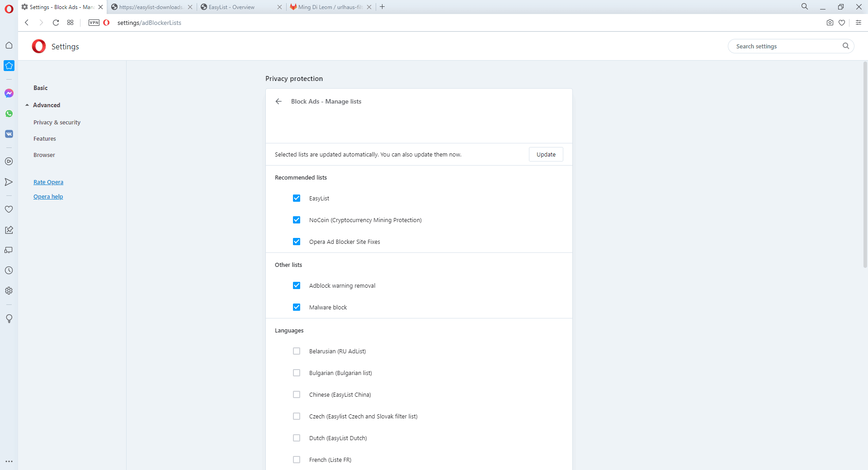Screen dimensions: 868x470
Task: Open Personal news icon in the sidebar
Action: (9, 230)
